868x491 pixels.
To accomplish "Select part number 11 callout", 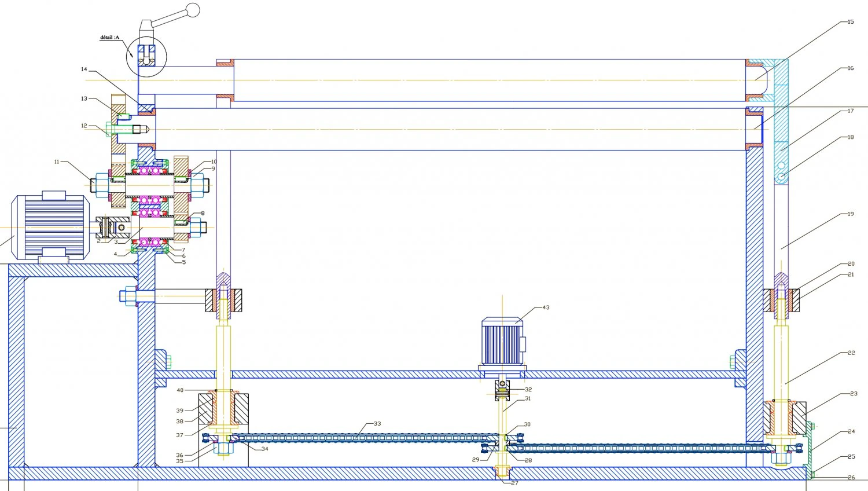I will pos(57,162).
